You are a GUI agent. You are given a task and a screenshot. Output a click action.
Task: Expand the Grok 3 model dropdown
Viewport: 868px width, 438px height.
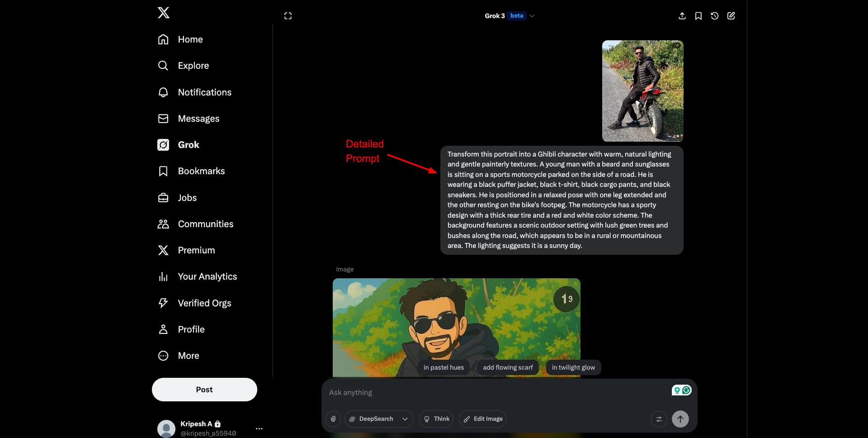pyautogui.click(x=532, y=16)
